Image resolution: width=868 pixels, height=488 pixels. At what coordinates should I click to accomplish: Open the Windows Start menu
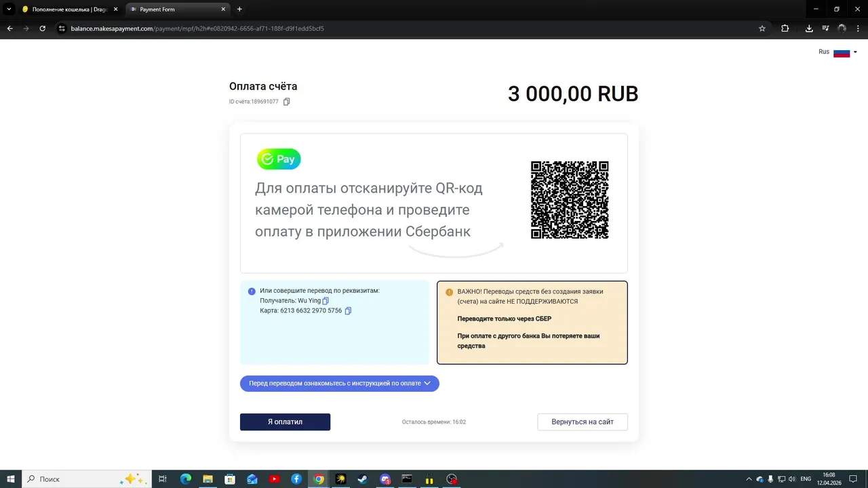[x=11, y=479]
